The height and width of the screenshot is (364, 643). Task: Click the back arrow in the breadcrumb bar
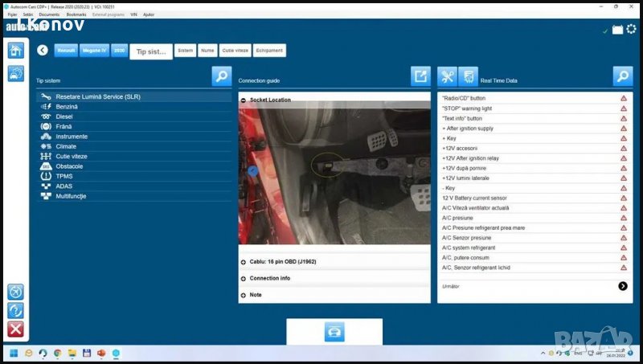tap(43, 50)
